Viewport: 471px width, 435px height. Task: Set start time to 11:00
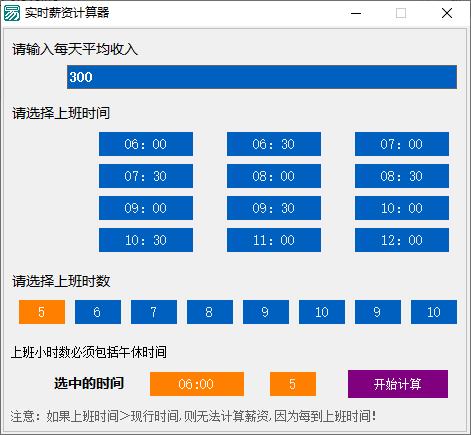click(x=274, y=240)
